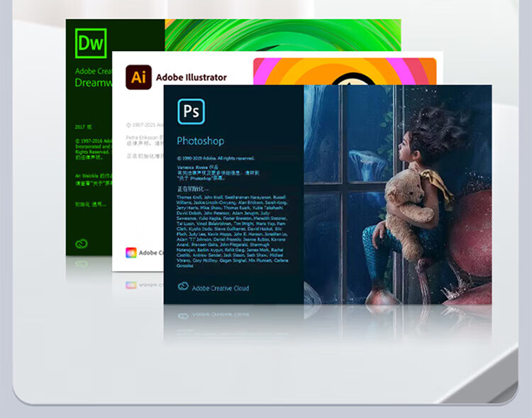Click green Creative Cloud icon on Dreamweaver splash
Screen dimensions: 532x418
click(82, 244)
